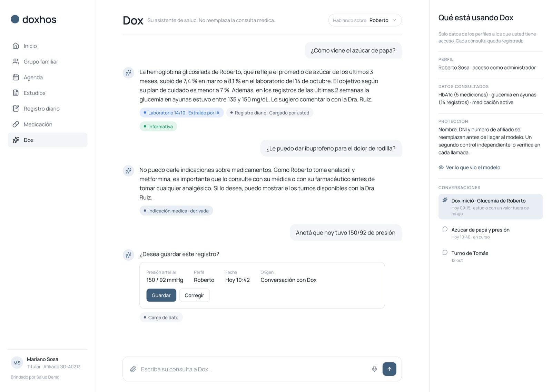Viewport: 552px width, 392px height.
Task: Click the MS user avatar
Action: click(17, 363)
